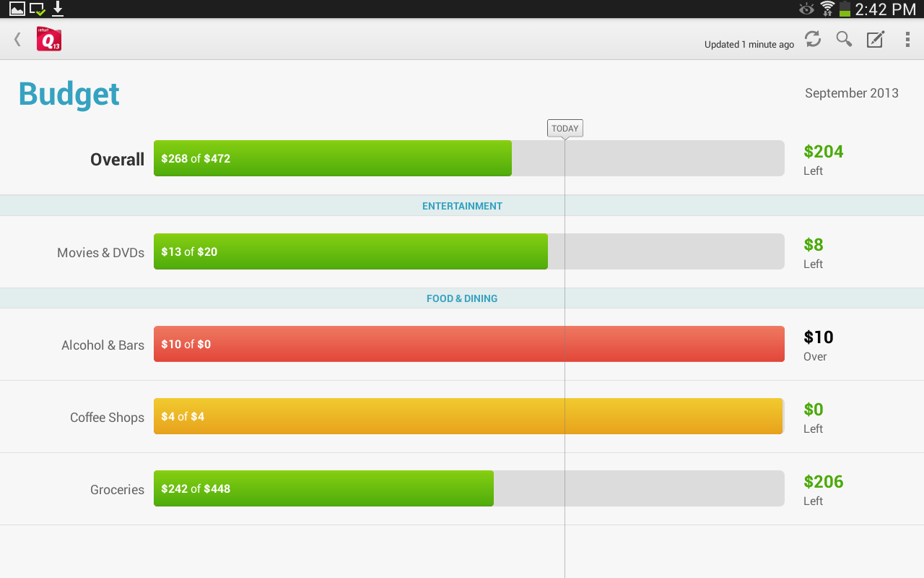Go back using the left chevron
The width and height of the screenshot is (924, 578).
point(16,39)
